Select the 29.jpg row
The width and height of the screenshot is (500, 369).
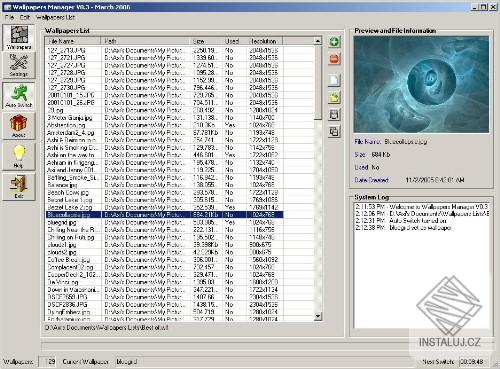point(164,110)
